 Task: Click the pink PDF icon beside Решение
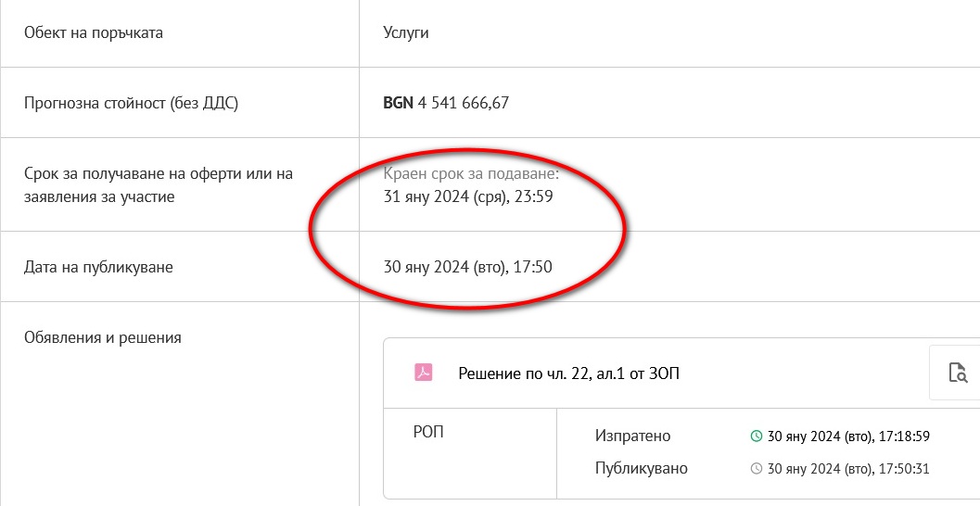pyautogui.click(x=423, y=373)
